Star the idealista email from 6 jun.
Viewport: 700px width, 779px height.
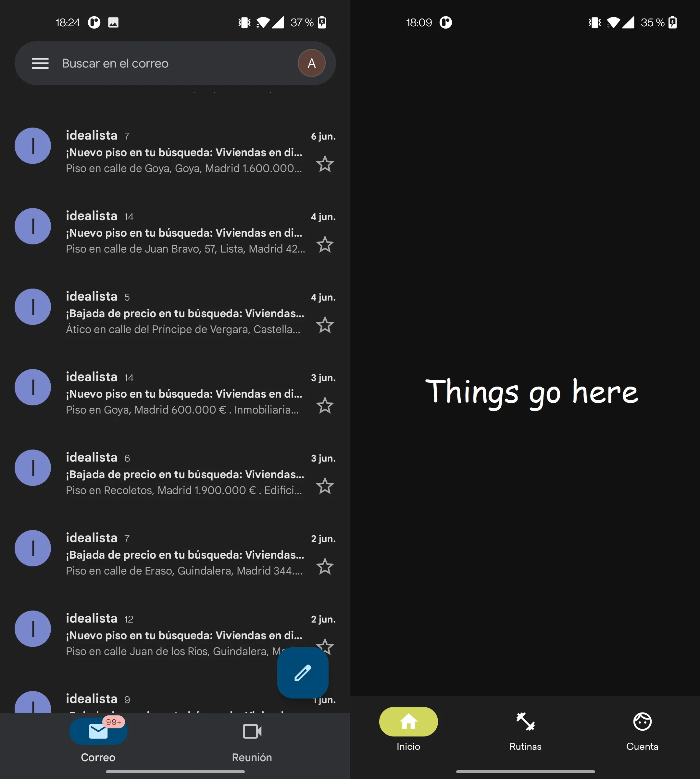[x=325, y=164]
